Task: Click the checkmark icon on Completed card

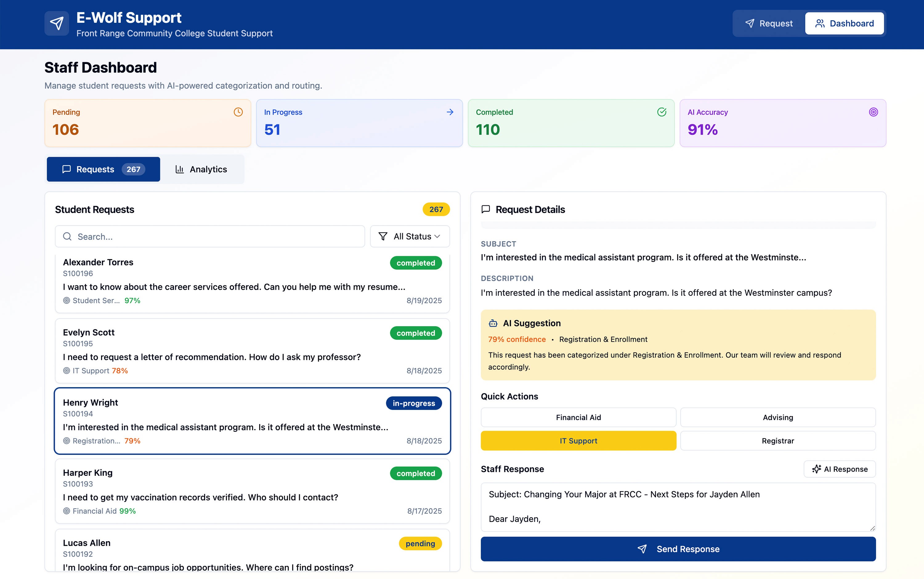Action: pos(662,112)
